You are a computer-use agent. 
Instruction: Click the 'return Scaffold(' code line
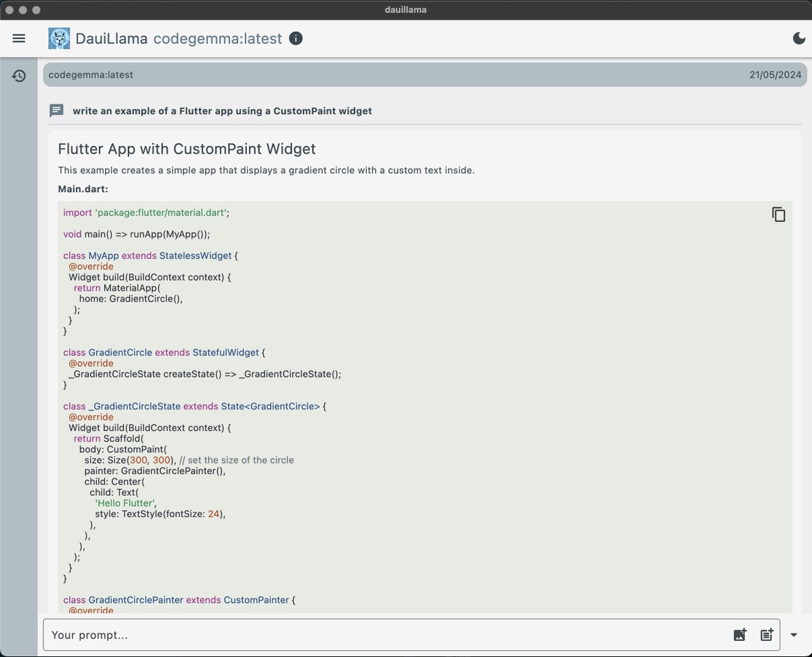click(x=109, y=438)
